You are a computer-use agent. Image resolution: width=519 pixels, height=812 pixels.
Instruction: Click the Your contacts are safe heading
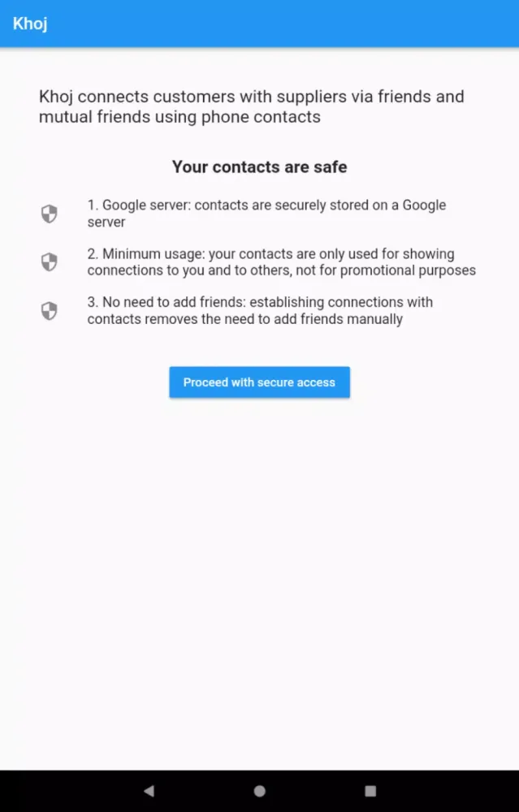tap(259, 167)
